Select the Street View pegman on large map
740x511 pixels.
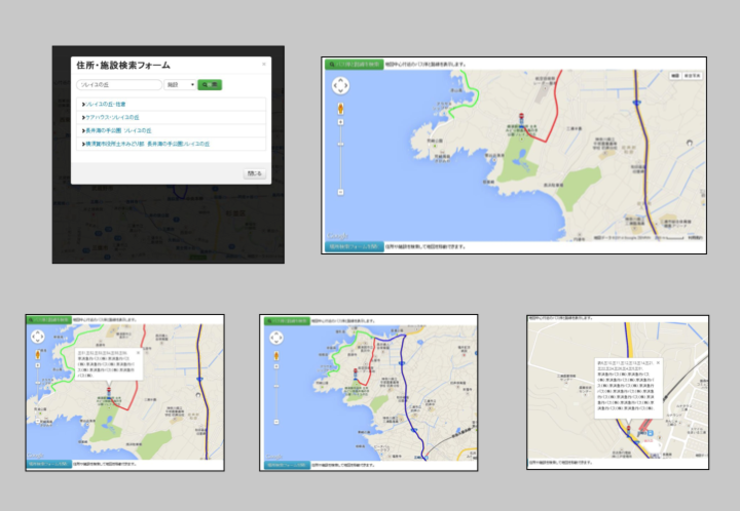tap(341, 108)
